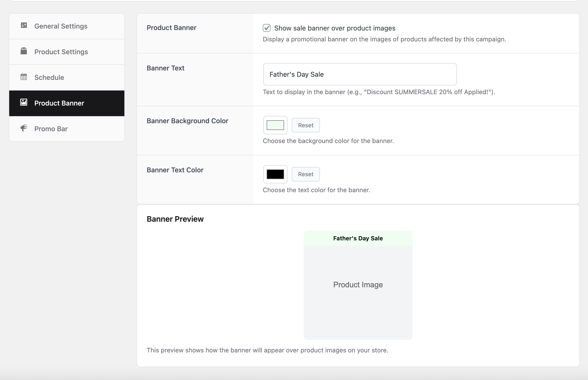The image size is (588, 380).
Task: Go to the Promo Bar tab
Action: [67, 129]
